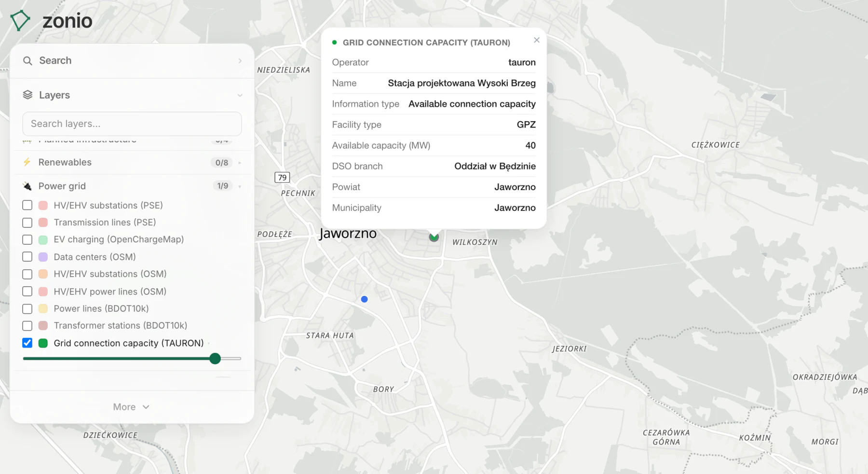Screen dimensions: 868x474
Task: Click the zonio logo icon
Action: pos(20,21)
